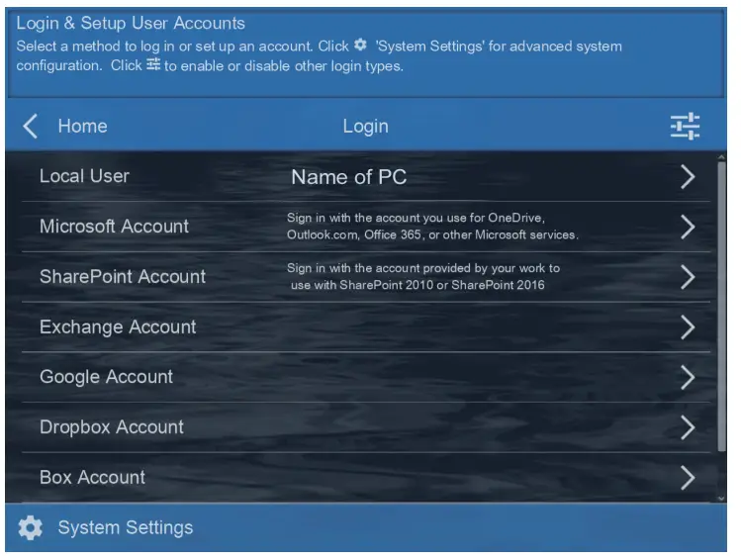Click the back arrow beside Home
741x560 pixels.
[30, 127]
